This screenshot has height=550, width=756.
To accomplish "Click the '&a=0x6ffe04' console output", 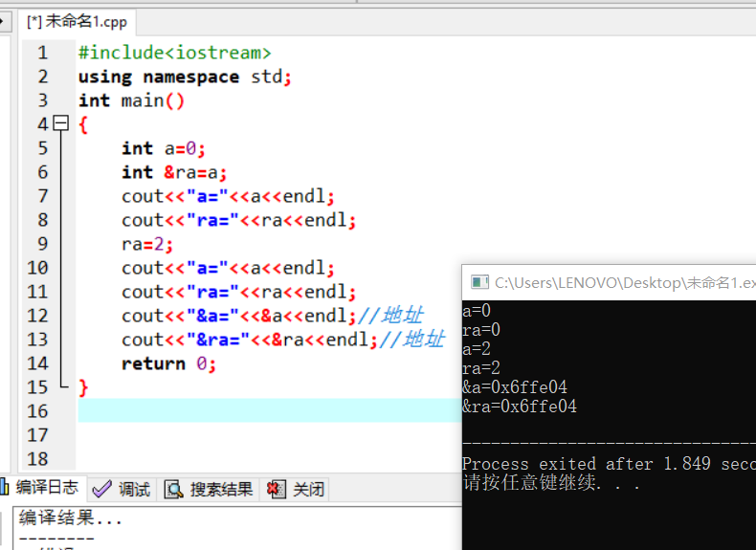I will coord(515,387).
